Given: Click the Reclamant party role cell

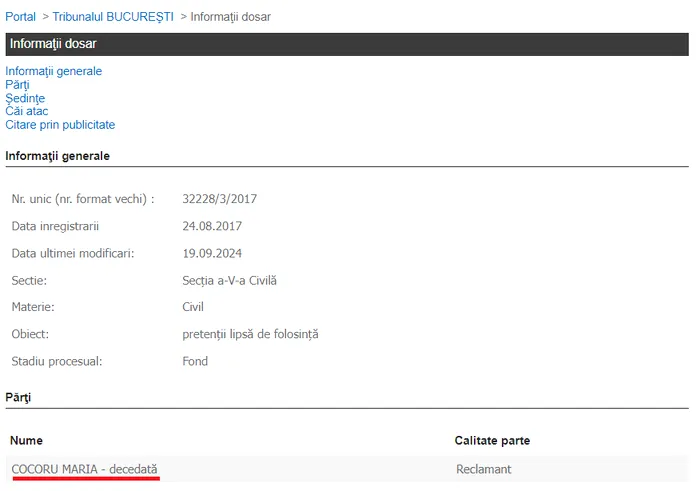Looking at the screenshot, I should (x=483, y=468).
